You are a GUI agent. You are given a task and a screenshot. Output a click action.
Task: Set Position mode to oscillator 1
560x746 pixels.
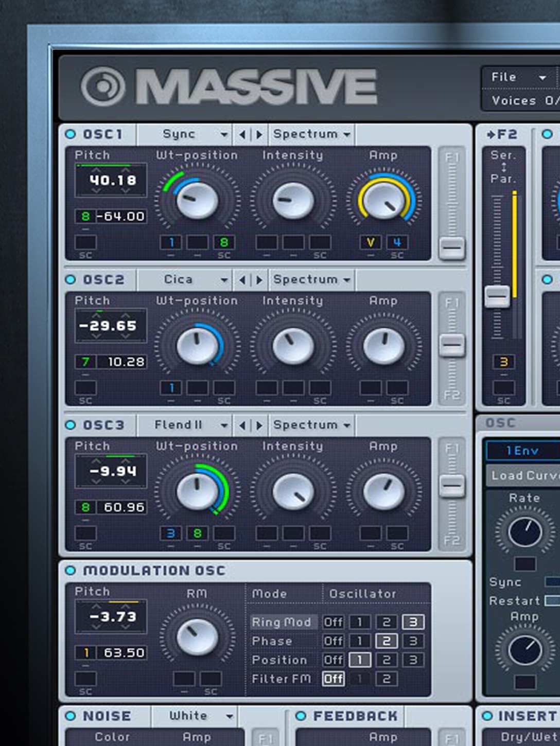point(360,660)
